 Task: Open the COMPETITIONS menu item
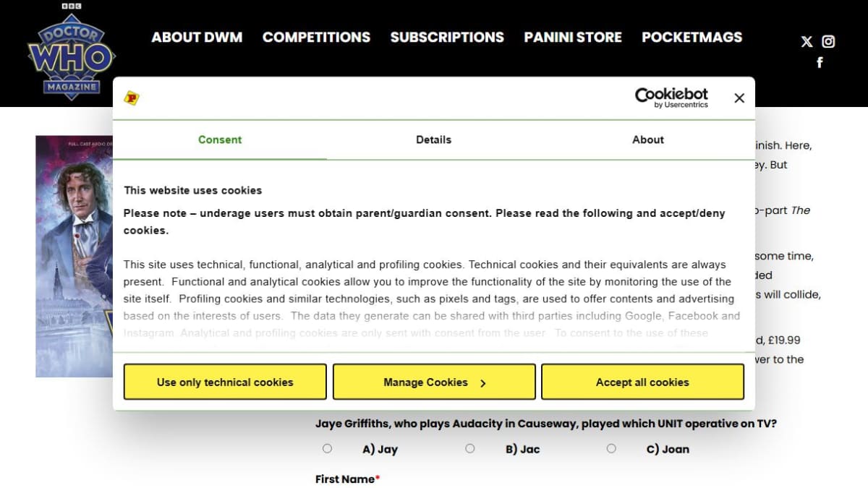tap(316, 37)
